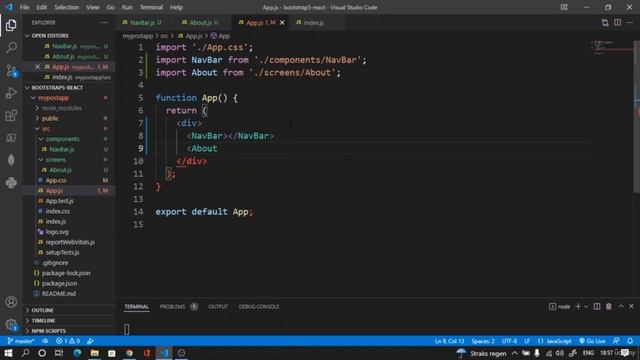Viewport: 640px width, 360px height.
Task: Open README.md in the file tree
Action: [x=59, y=293]
